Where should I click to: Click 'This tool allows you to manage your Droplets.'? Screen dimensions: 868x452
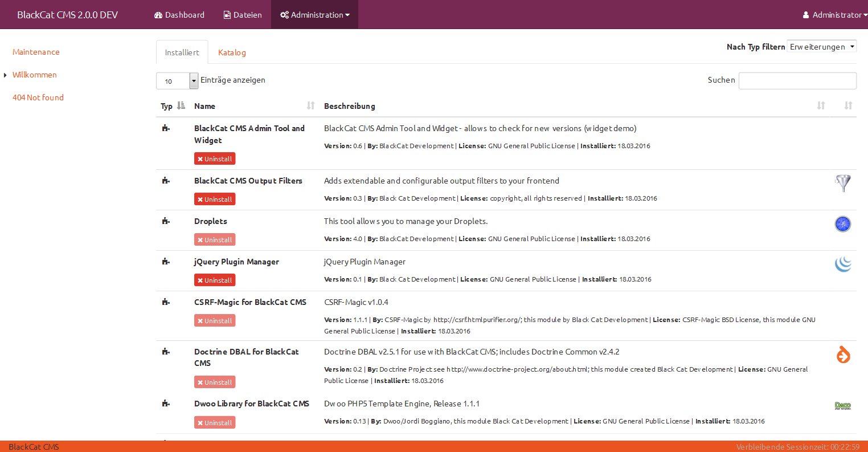[x=406, y=221]
